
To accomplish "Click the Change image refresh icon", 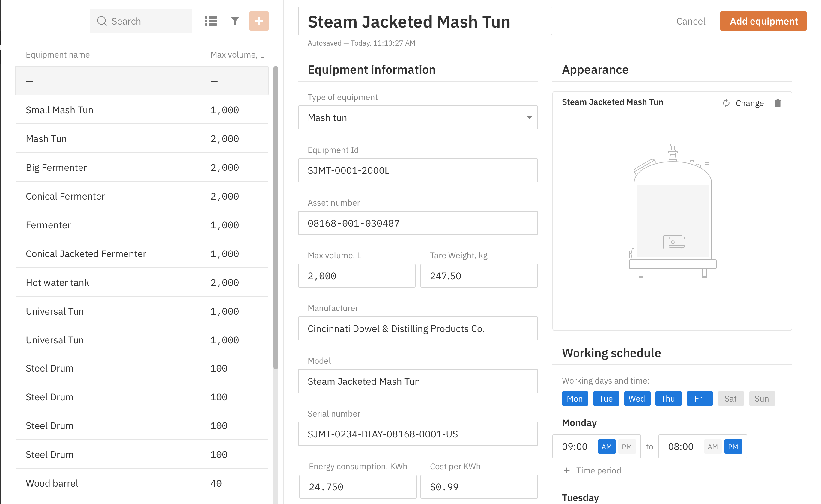I will point(726,103).
